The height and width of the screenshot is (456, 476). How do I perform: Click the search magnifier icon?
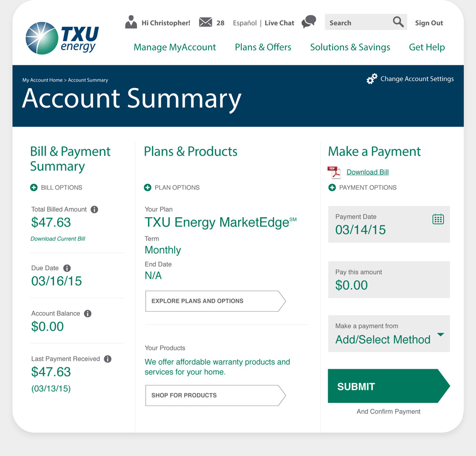point(398,22)
